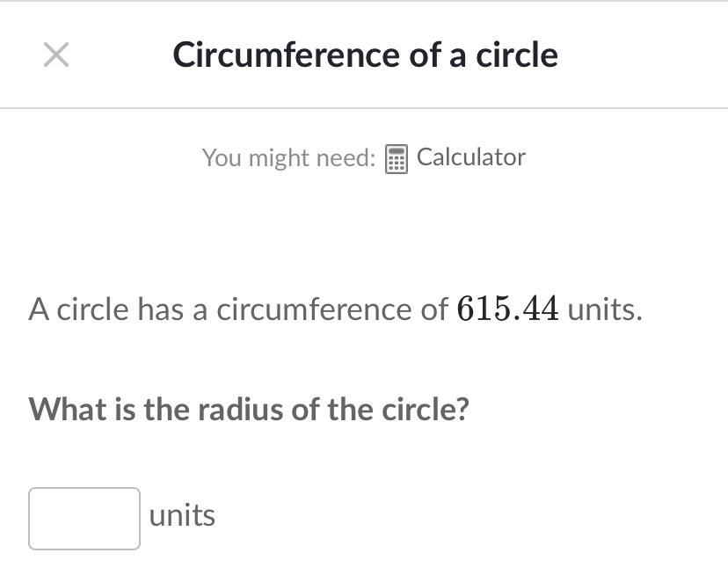
Task: Click the 'Circumference of a circle' title
Action: pos(365,55)
